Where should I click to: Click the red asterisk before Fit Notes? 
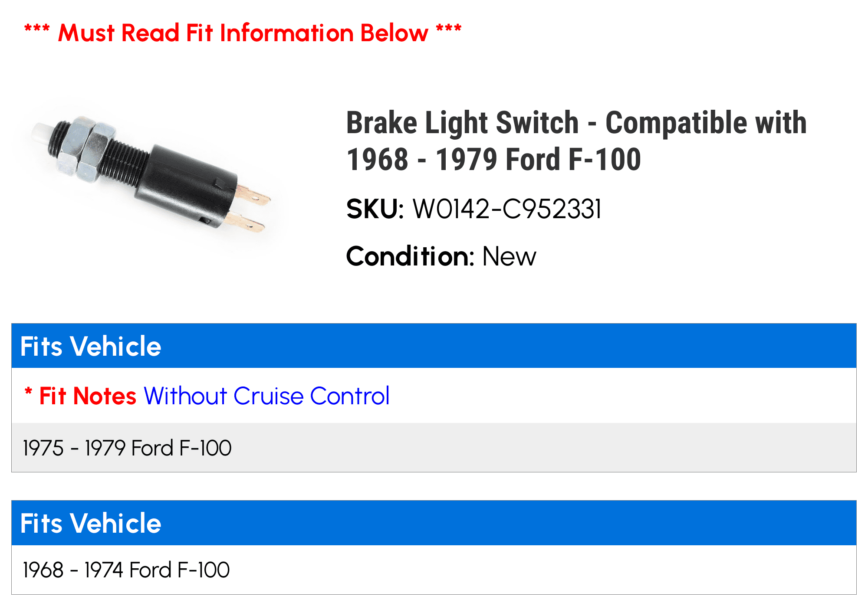[x=29, y=392]
